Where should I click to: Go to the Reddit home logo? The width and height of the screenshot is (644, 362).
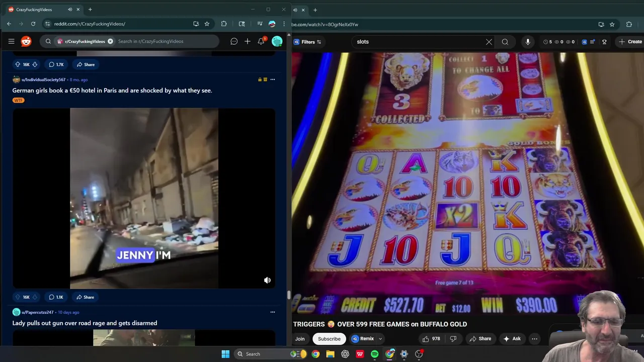26,41
